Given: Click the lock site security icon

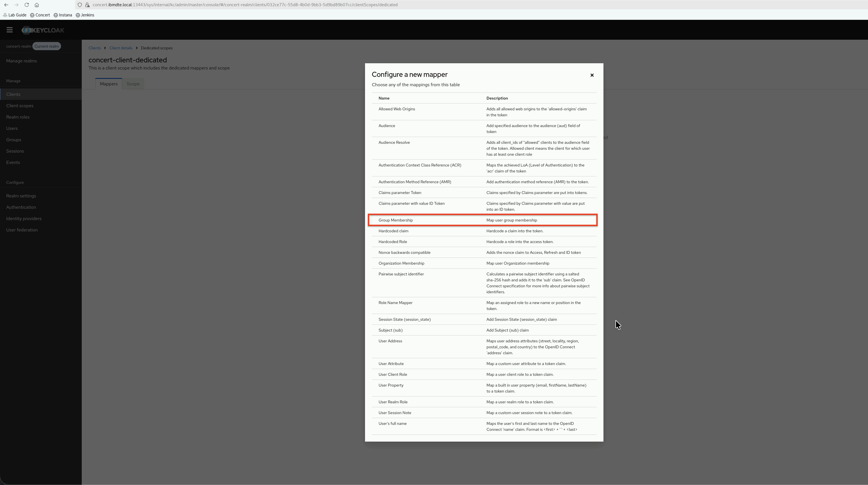Looking at the screenshot, I should (x=88, y=5).
